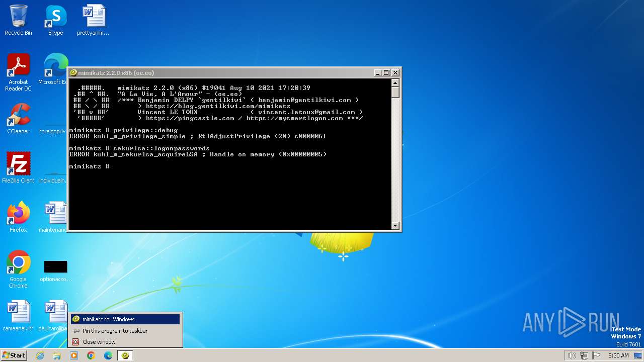644x362 pixels.
Task: Select cameanal.rtf document icon
Action: [18, 316]
